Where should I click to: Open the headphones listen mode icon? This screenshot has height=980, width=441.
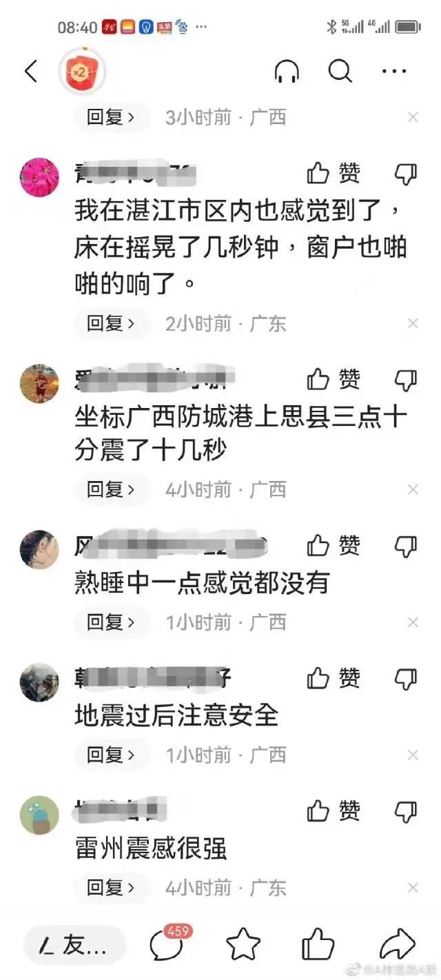pyautogui.click(x=287, y=71)
